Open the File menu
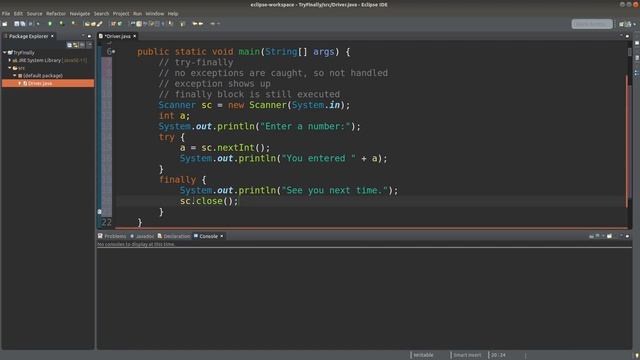This screenshot has width=640, height=360. [6, 13]
